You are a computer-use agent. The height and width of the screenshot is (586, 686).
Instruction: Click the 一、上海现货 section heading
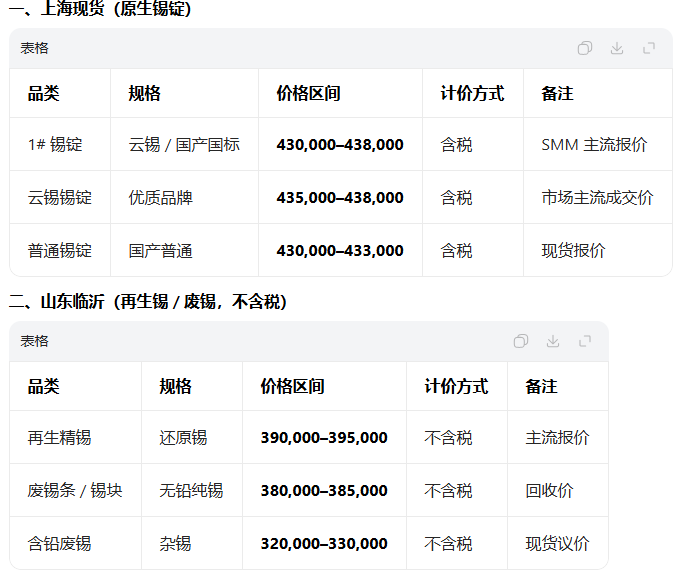coord(100,10)
